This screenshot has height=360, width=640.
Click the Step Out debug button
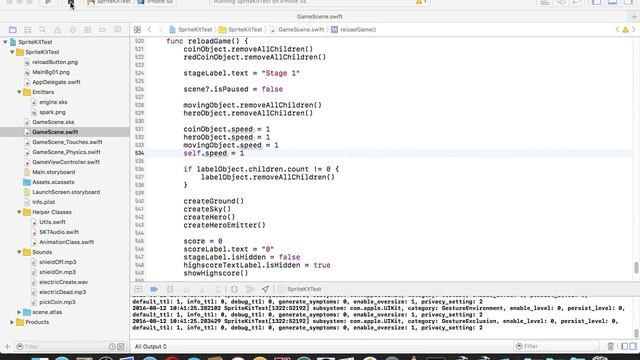218,289
